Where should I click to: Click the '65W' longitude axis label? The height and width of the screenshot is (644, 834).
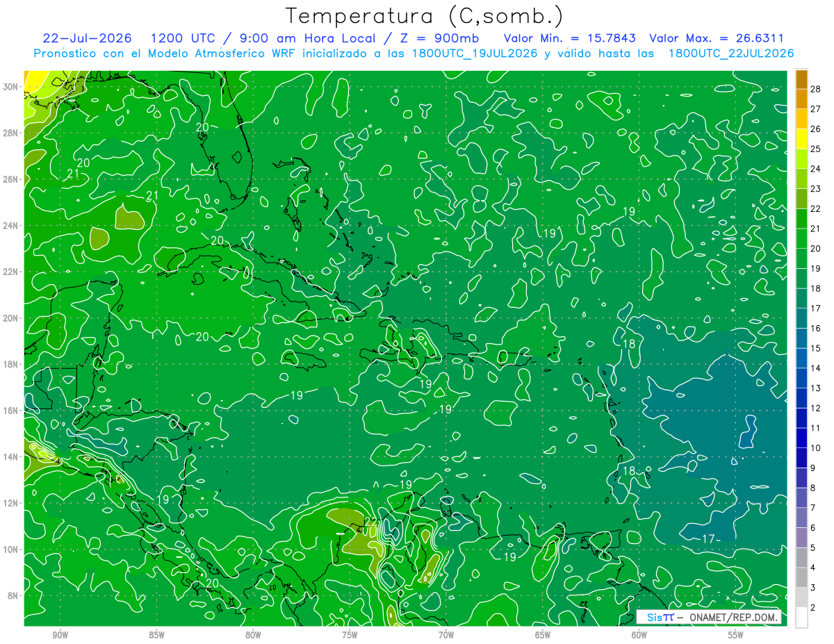tap(543, 635)
